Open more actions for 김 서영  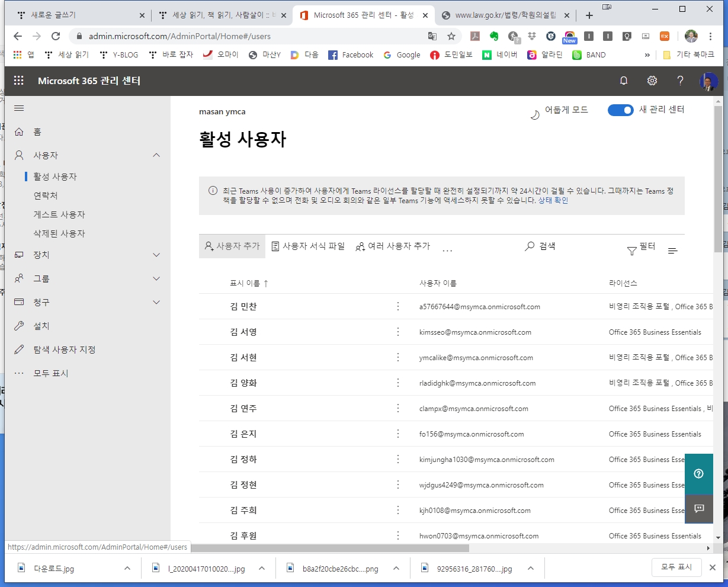pos(398,332)
